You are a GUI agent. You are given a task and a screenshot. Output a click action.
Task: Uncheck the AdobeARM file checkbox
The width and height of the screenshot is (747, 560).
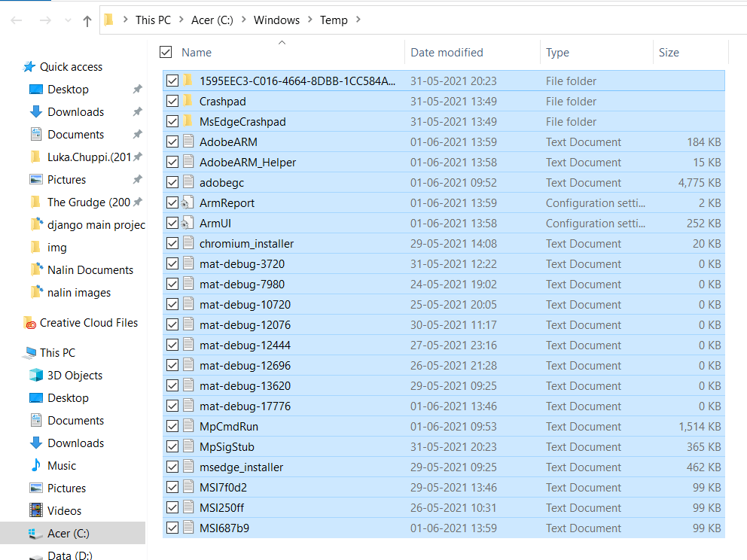(172, 141)
